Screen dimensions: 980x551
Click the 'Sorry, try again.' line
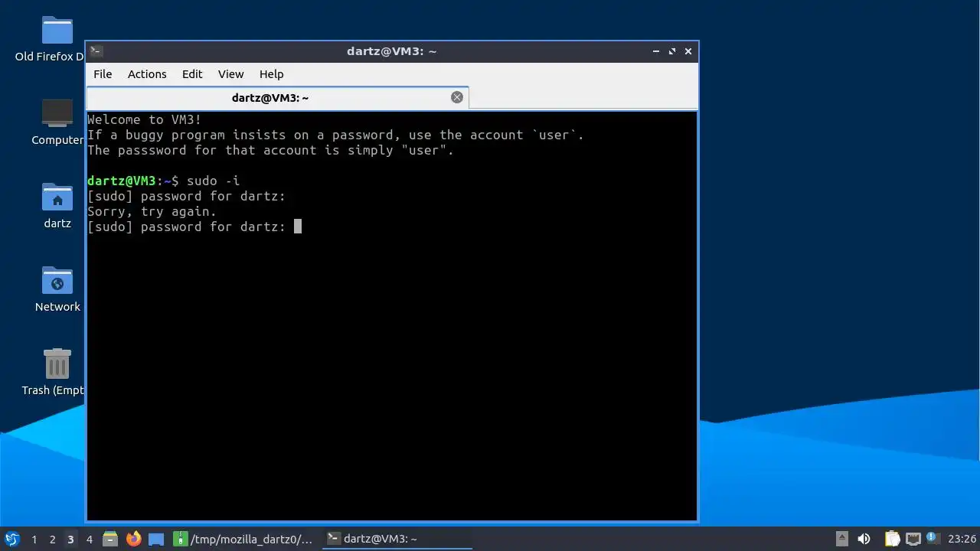pyautogui.click(x=152, y=211)
